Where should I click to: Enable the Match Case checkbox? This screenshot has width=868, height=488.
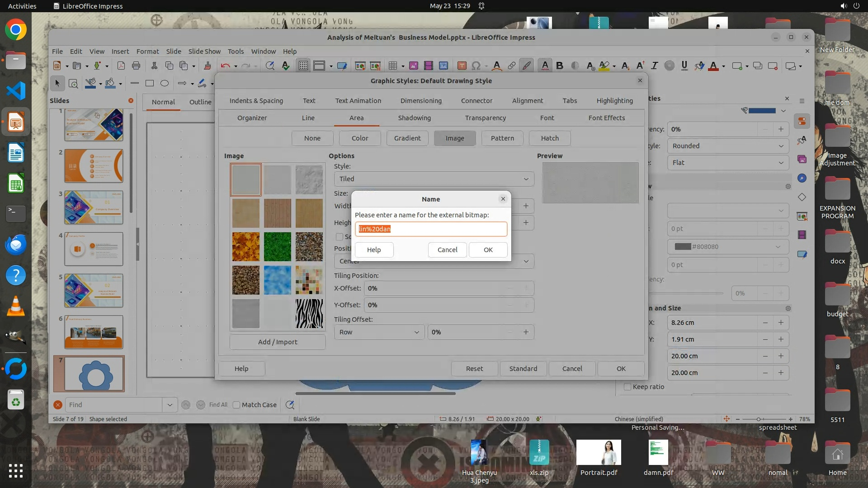(236, 405)
